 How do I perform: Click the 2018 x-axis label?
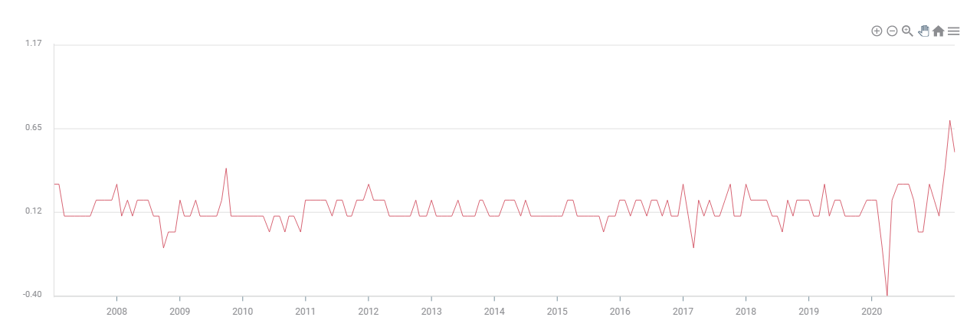pos(746,312)
